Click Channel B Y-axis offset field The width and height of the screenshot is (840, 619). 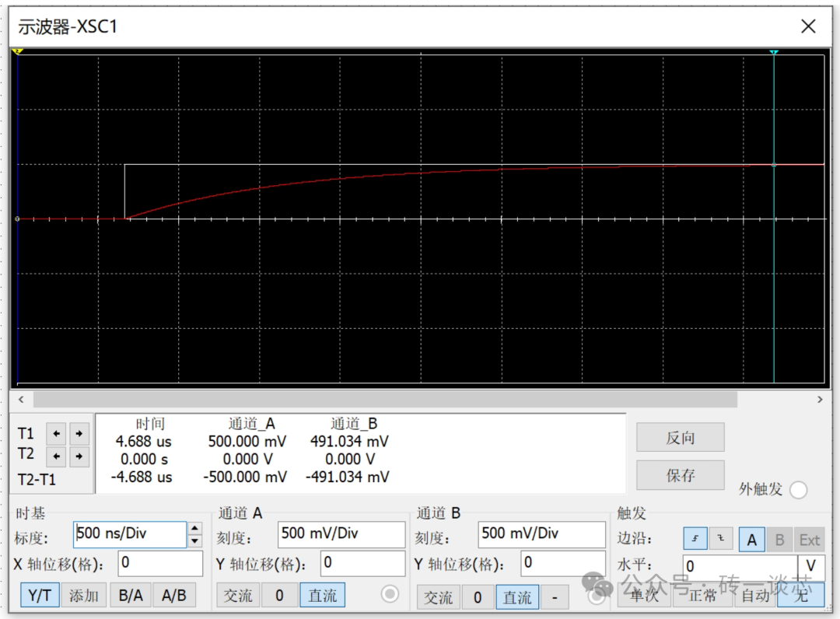563,563
